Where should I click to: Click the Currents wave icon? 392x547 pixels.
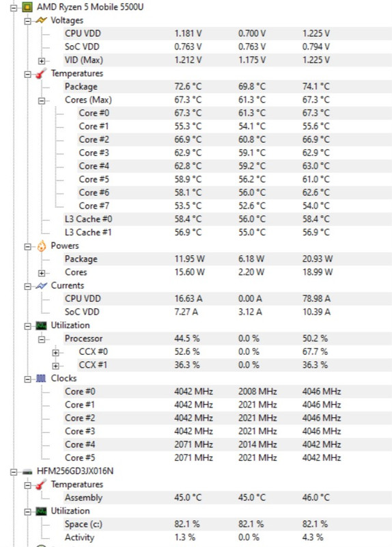tap(41, 286)
